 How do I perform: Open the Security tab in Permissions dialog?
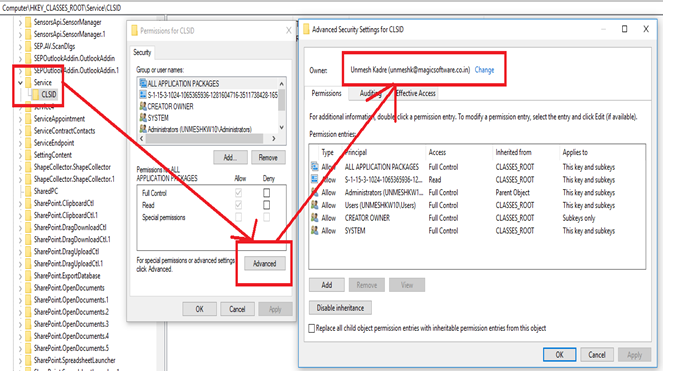tap(142, 52)
